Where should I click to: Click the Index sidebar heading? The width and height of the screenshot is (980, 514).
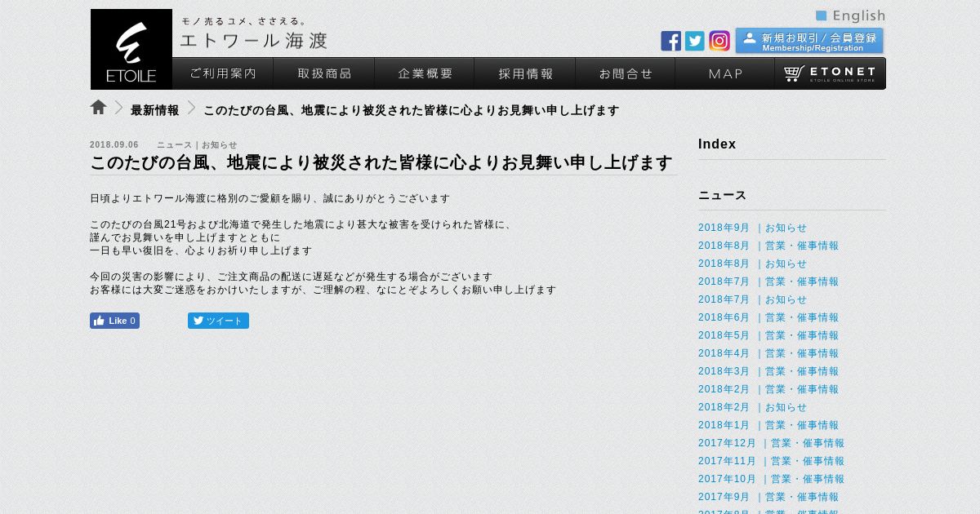(717, 144)
